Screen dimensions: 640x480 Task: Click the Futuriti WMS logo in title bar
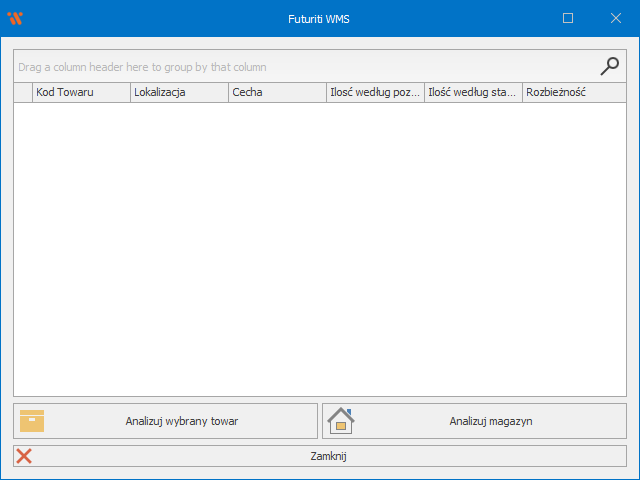coord(14,18)
